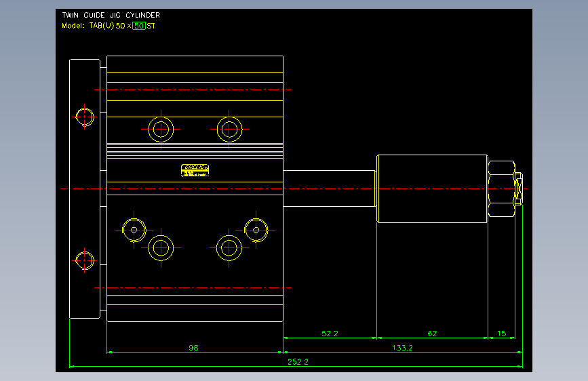The width and height of the screenshot is (588, 381).
Task: Select the "252.2" overall length dimension
Action: tap(298, 362)
